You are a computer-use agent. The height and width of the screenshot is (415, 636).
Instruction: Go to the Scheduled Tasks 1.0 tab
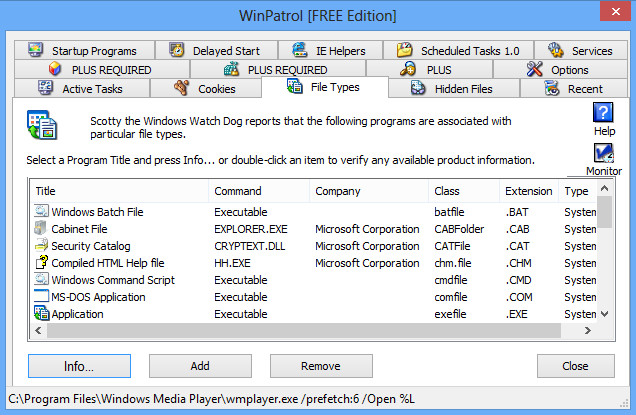[458, 50]
